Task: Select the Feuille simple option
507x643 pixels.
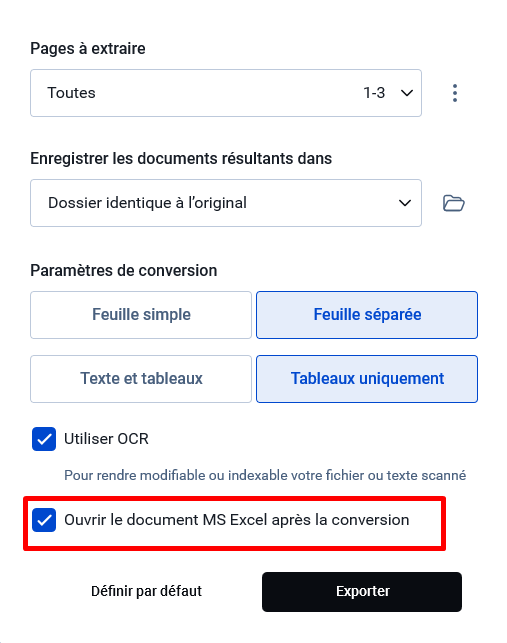Action: [141, 315]
